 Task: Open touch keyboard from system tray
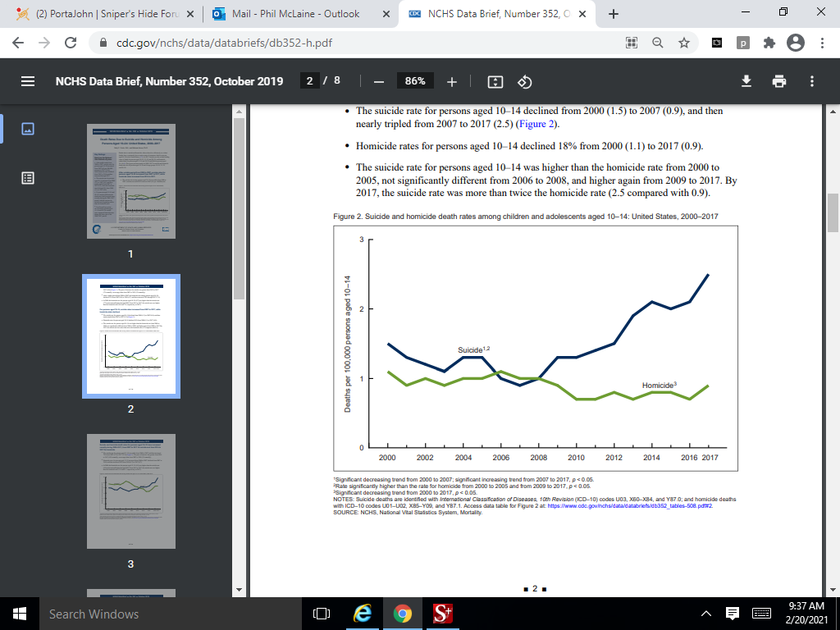[x=761, y=614]
